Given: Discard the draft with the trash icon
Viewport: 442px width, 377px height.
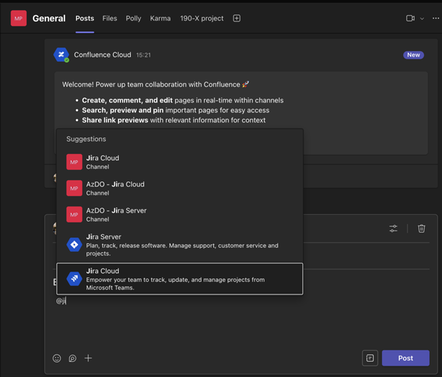Looking at the screenshot, I should click(421, 229).
